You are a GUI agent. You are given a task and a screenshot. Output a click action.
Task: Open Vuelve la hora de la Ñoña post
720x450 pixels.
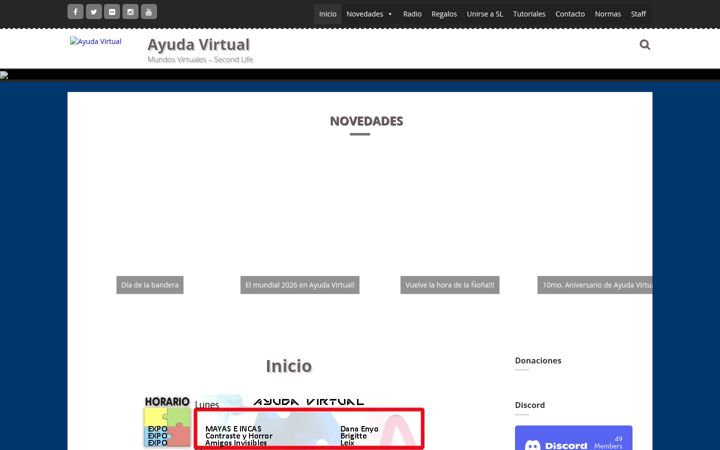[450, 285]
